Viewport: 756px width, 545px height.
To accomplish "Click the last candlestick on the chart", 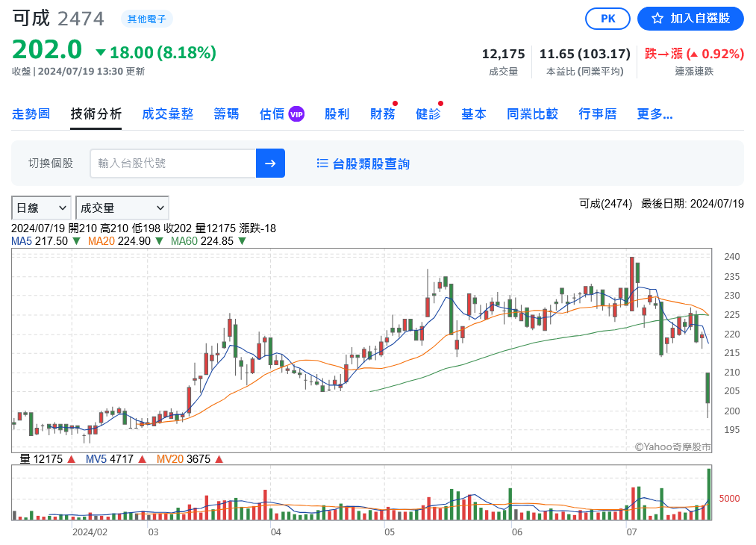I will (x=707, y=388).
